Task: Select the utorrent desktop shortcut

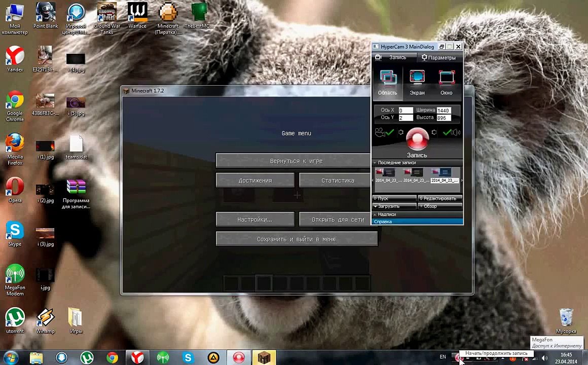Action: [15, 321]
